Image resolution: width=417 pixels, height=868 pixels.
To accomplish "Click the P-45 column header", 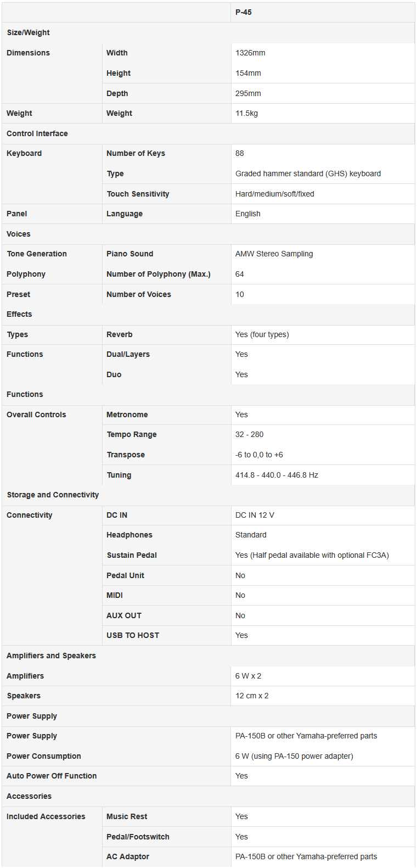I will click(244, 12).
